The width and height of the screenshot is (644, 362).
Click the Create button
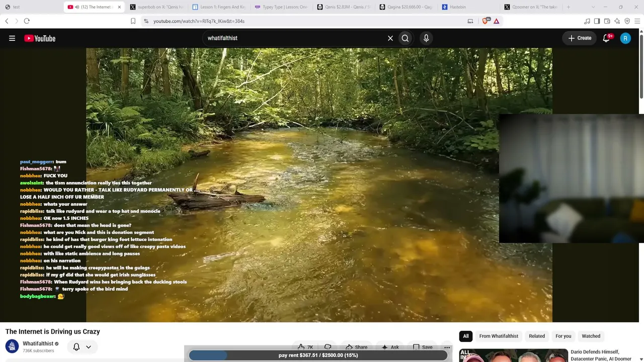580,38
